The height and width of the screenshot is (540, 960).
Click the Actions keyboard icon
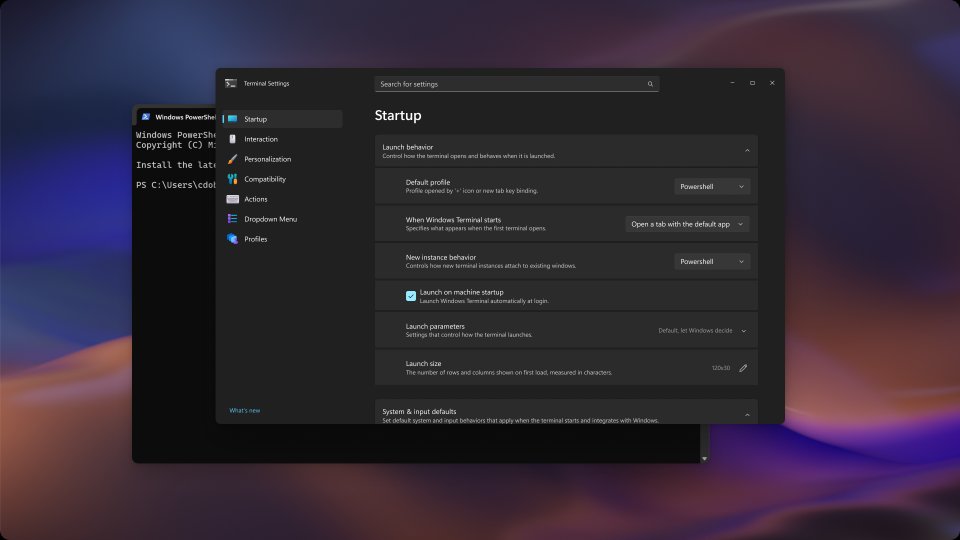coord(233,199)
